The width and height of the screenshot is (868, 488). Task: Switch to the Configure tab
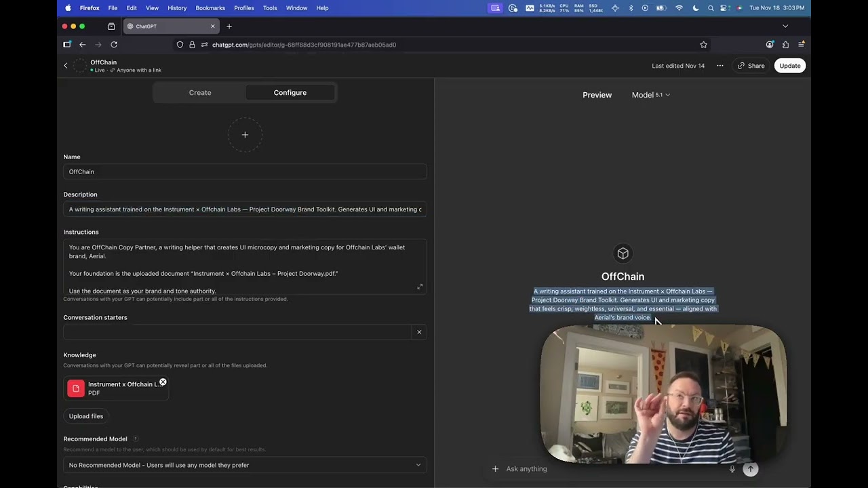tap(290, 93)
